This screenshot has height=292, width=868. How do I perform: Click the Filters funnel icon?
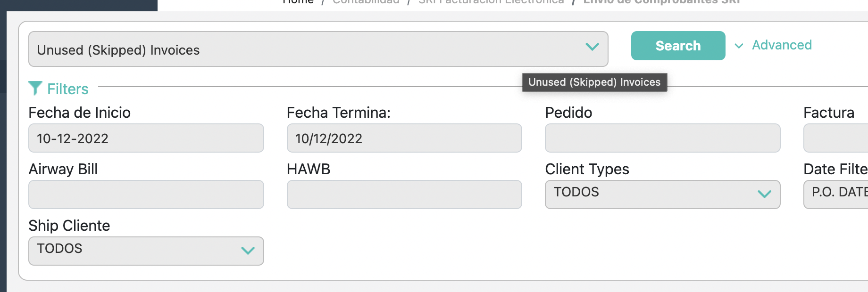[35, 88]
